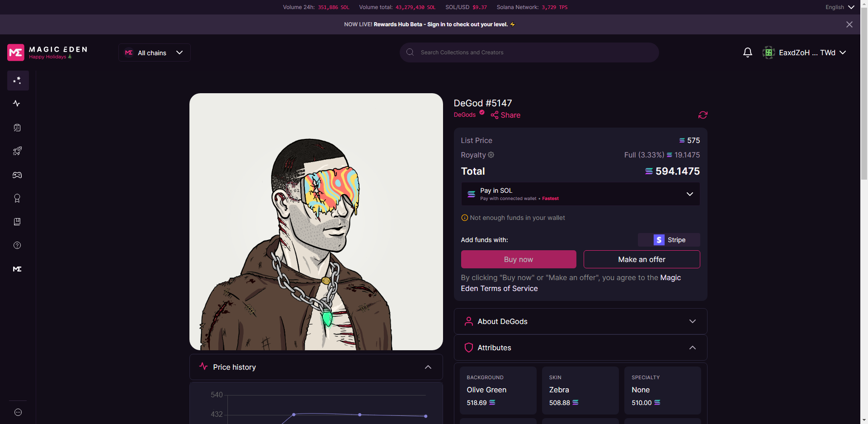
Task: Refresh the DeGod #5147 listing
Action: pos(703,115)
